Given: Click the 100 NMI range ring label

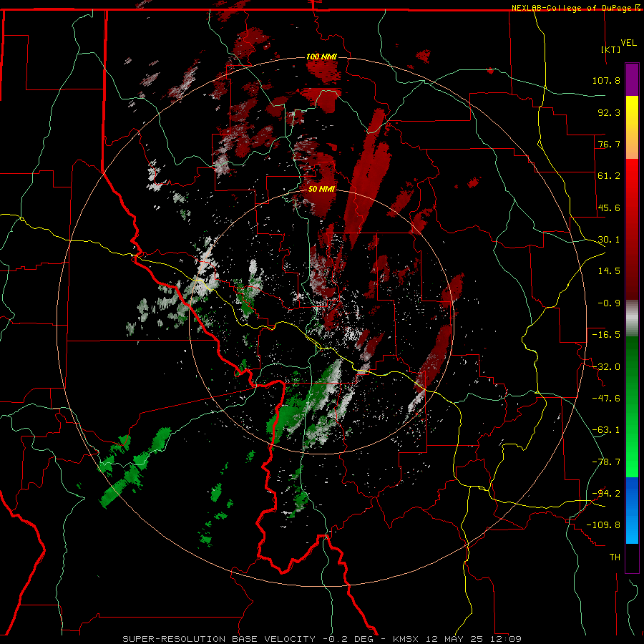Looking at the screenshot, I should pos(321,57).
